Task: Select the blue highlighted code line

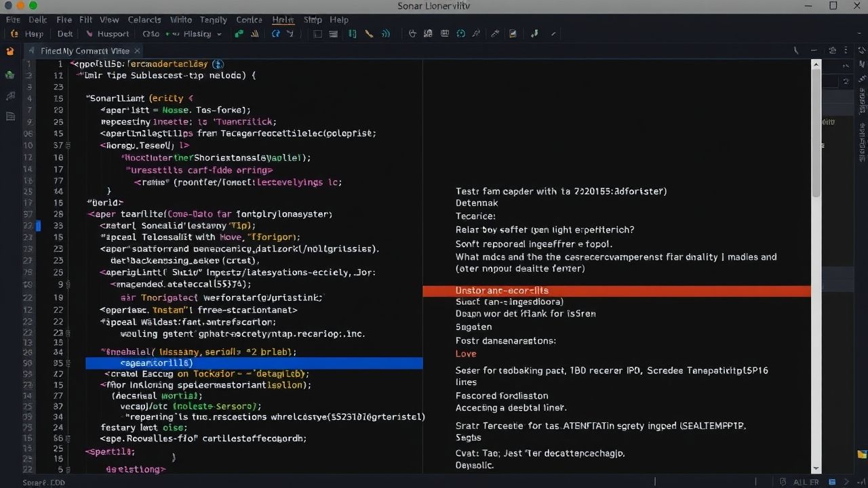Action: click(x=254, y=363)
